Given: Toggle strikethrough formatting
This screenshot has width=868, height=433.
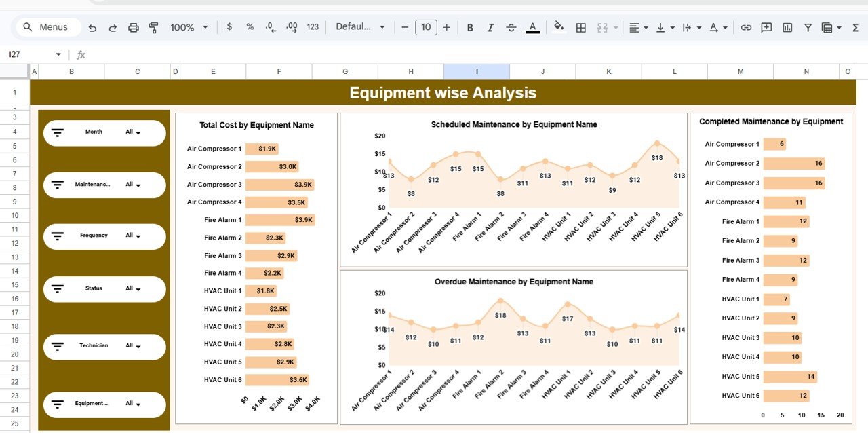Looking at the screenshot, I should (511, 27).
